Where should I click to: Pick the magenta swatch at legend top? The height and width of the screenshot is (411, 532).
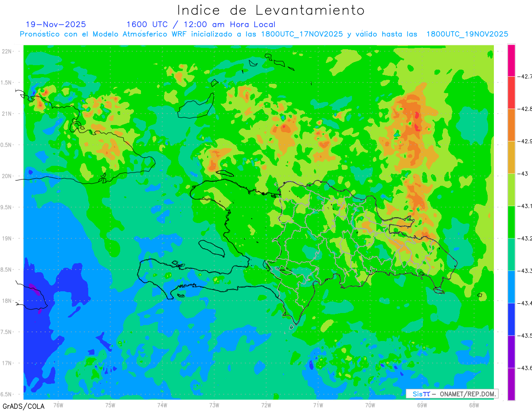(x=511, y=60)
